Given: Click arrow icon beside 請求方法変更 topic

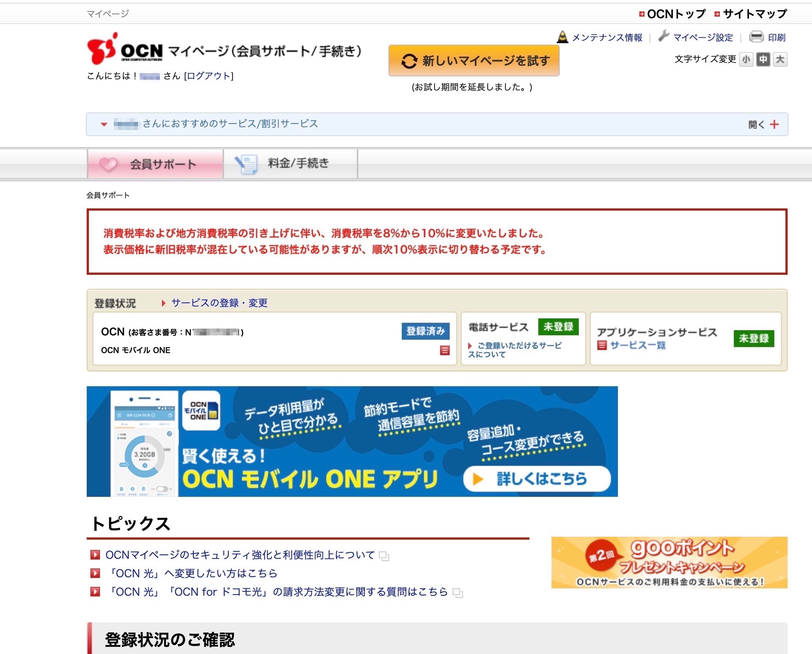Looking at the screenshot, I should [95, 592].
